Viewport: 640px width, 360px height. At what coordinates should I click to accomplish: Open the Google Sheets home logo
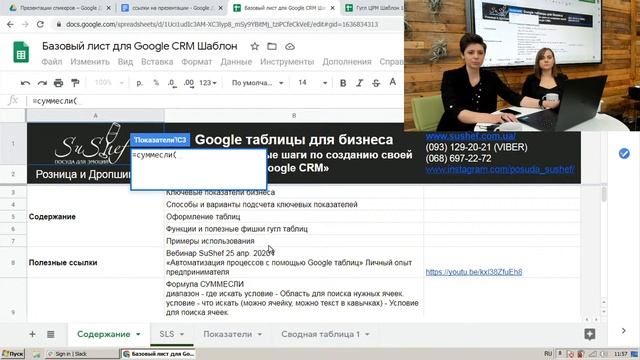21,52
